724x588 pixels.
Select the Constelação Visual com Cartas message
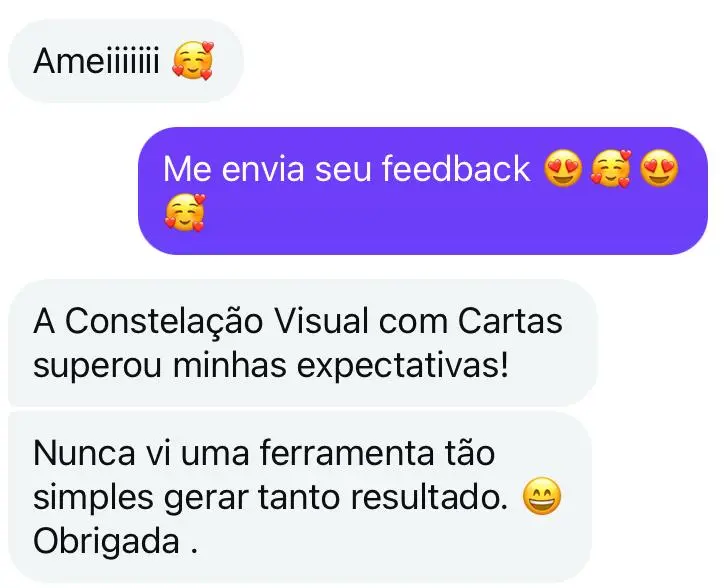303,343
